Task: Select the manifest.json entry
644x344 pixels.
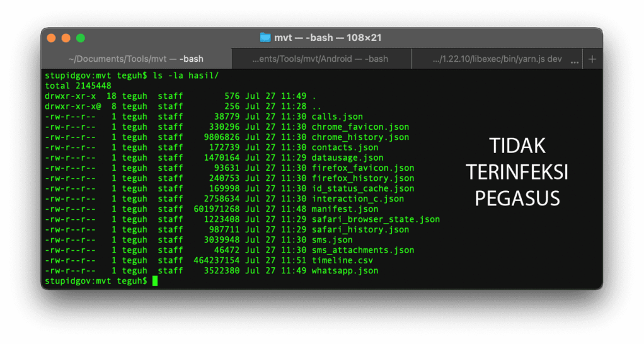Action: [345, 209]
